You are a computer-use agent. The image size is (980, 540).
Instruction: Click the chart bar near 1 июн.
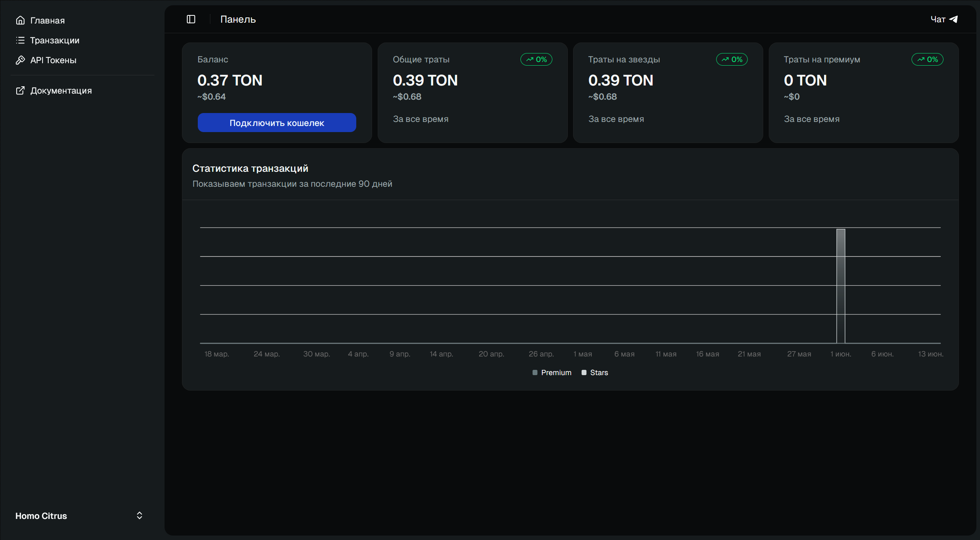click(x=841, y=286)
